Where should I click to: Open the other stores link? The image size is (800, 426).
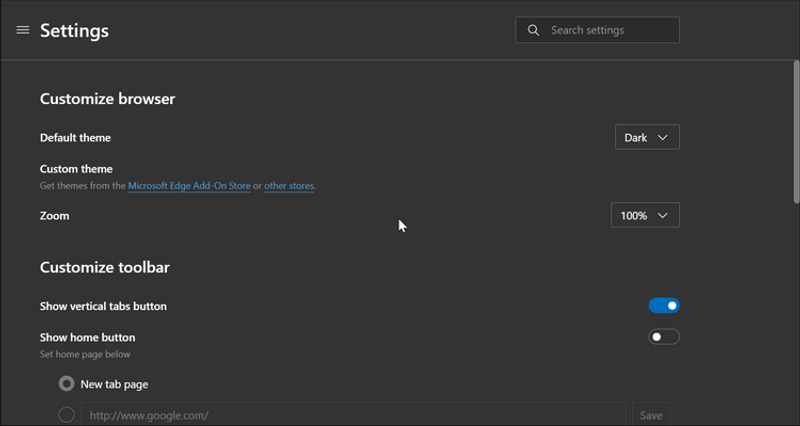289,186
